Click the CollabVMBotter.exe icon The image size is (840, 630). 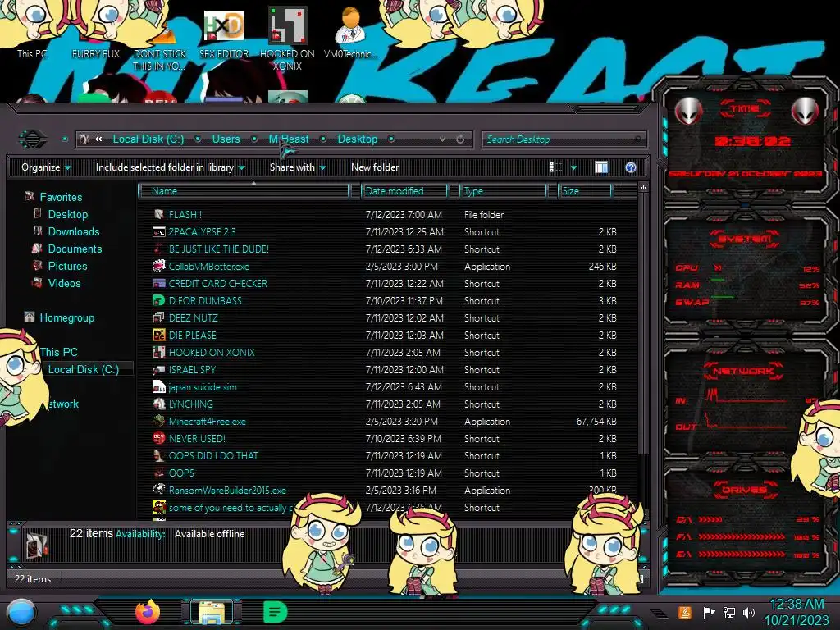159,267
